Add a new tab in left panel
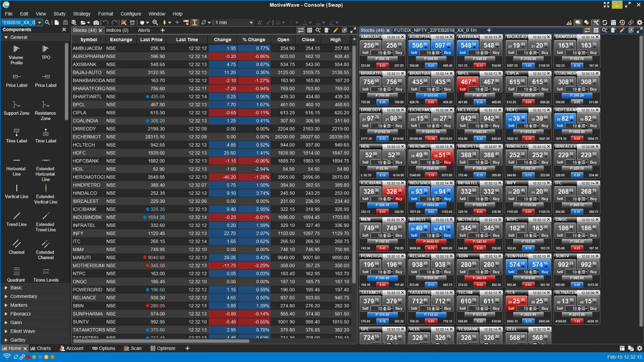This screenshot has width=644, height=362. tap(162, 30)
